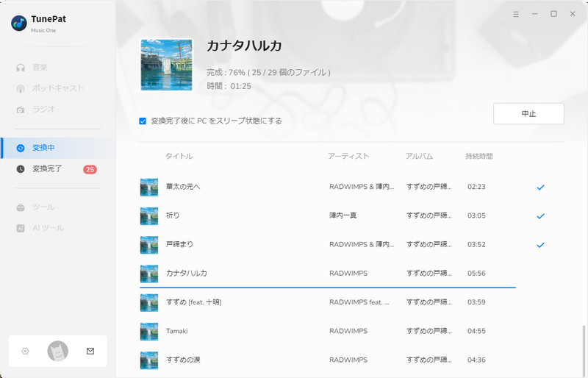Image resolution: width=588 pixels, height=378 pixels.
Task: Click thumbnail of 草太の元へ track
Action: pos(149,187)
